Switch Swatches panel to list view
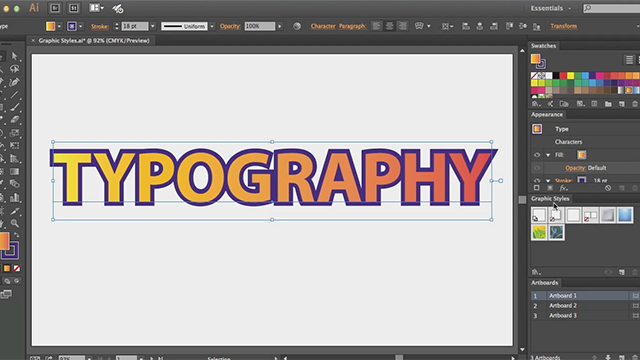 (629, 60)
